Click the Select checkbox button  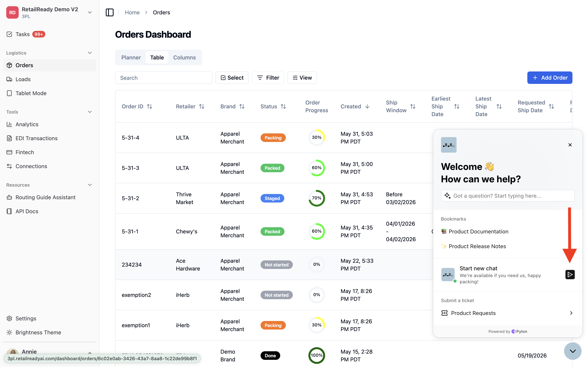pos(232,78)
